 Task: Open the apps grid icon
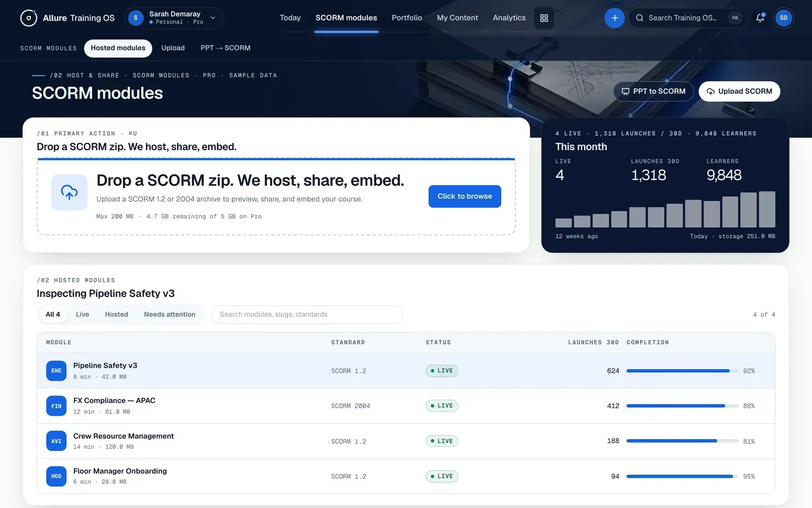(x=544, y=18)
